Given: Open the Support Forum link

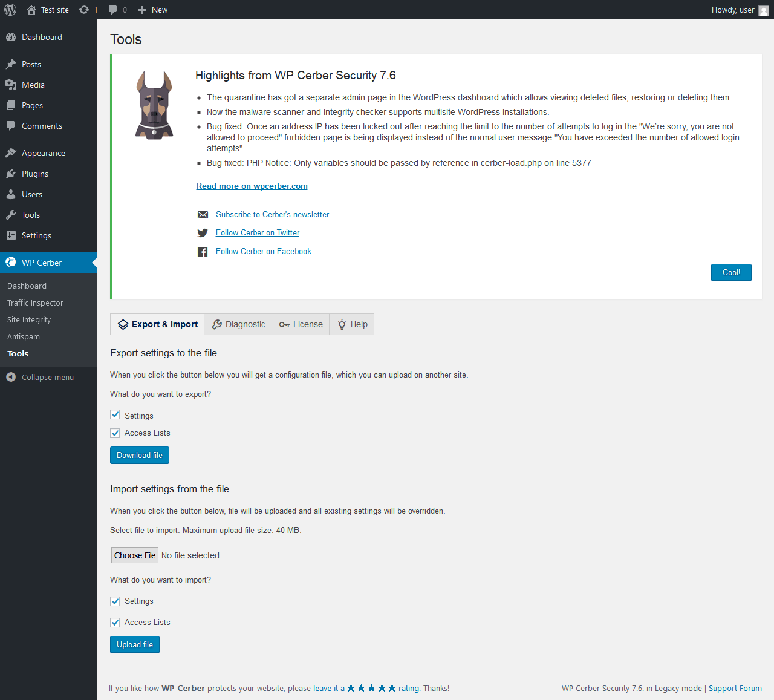Looking at the screenshot, I should [735, 689].
